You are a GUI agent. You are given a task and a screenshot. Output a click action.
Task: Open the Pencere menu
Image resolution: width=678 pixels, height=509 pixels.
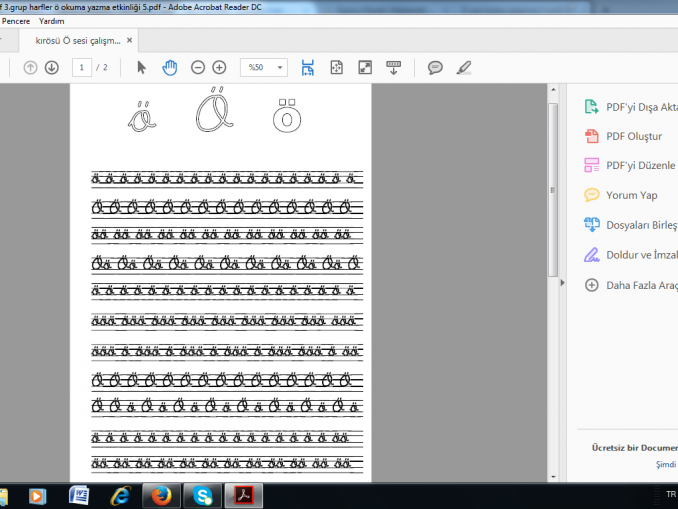[x=15, y=21]
